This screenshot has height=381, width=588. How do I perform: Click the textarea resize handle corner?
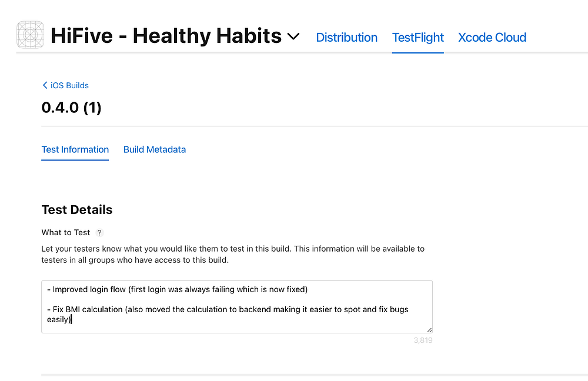click(429, 330)
